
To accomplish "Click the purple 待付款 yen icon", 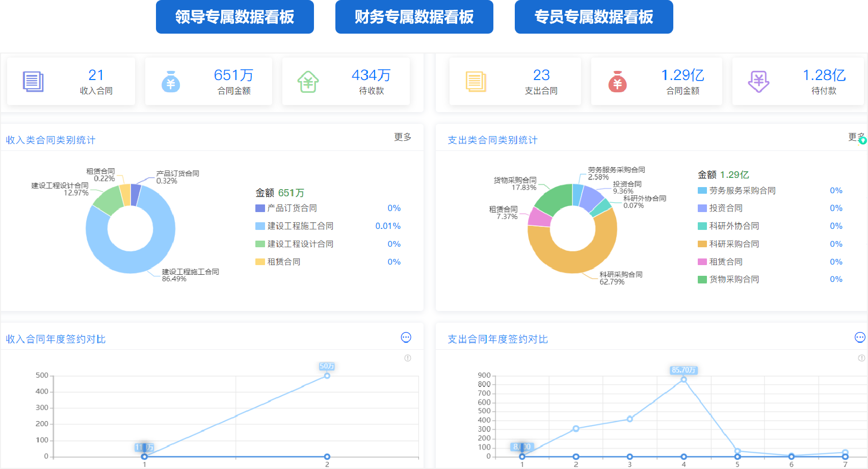I will (x=758, y=81).
